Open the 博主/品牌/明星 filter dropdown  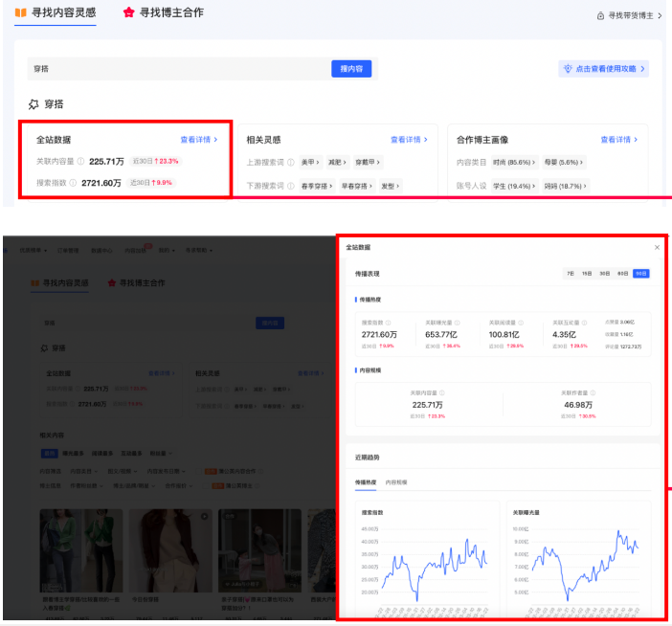[x=134, y=486]
